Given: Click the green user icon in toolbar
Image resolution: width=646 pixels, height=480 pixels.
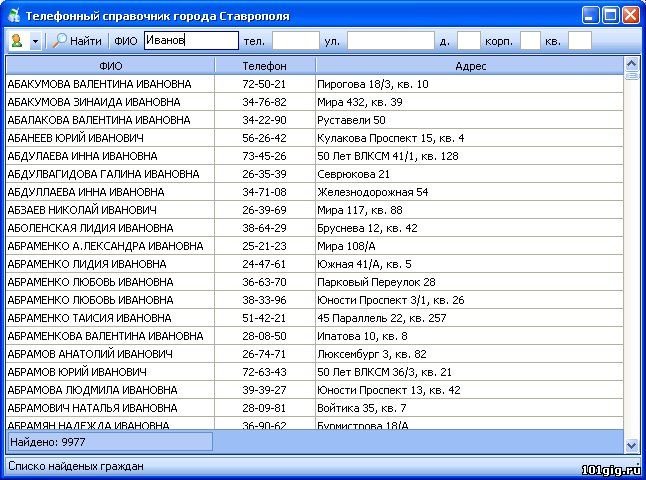Looking at the screenshot, I should point(17,41).
